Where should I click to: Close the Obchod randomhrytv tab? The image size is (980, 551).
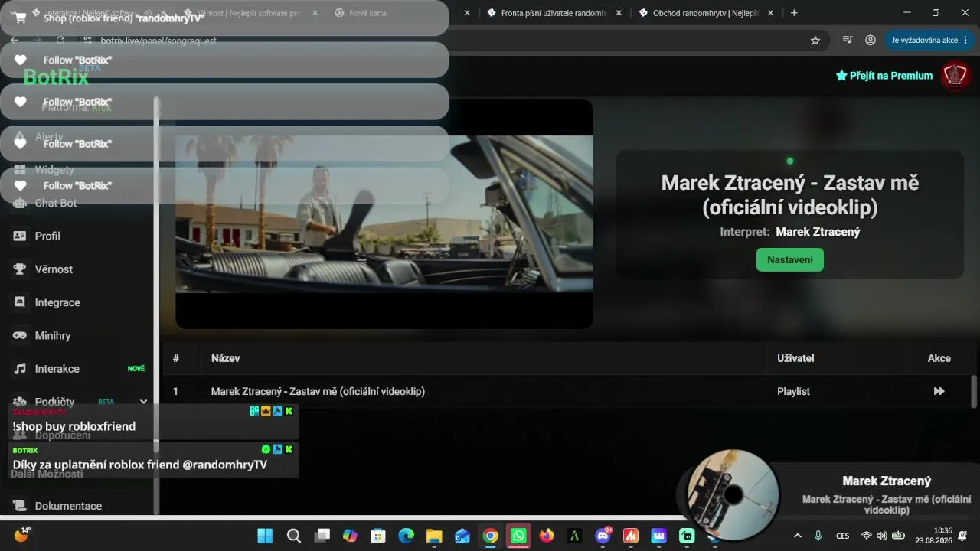coord(771,13)
